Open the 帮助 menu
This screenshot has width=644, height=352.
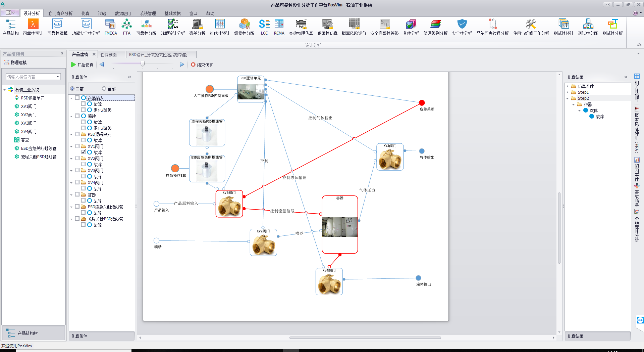tap(210, 13)
